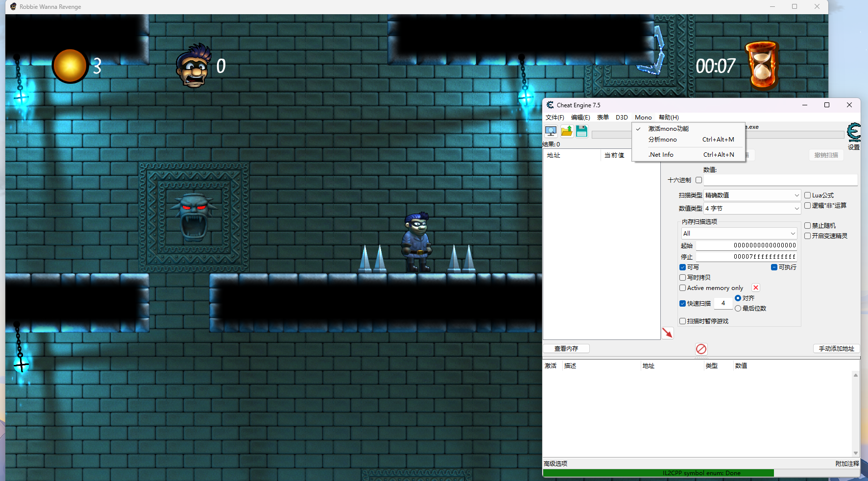Click the open file folder icon

[567, 131]
